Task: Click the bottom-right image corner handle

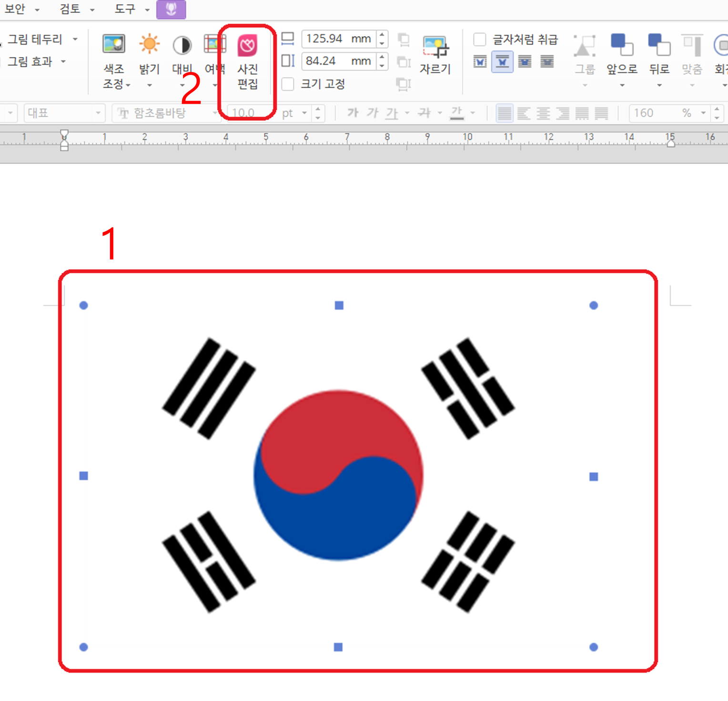Action: [x=594, y=647]
